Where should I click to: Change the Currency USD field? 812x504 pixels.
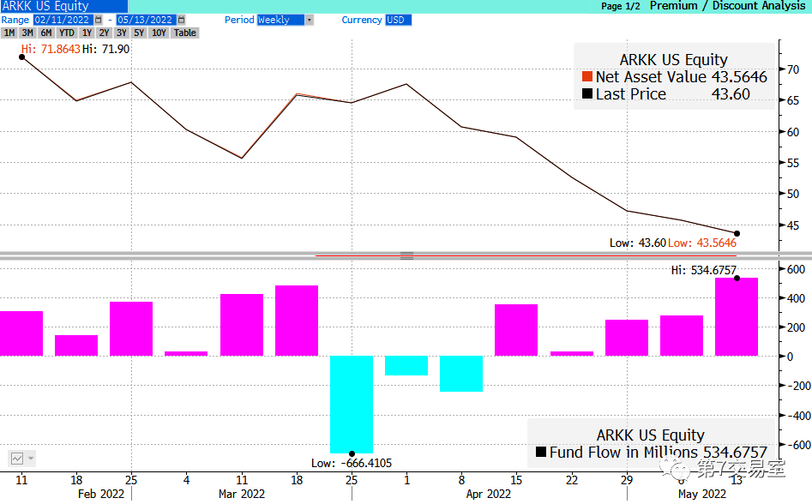pyautogui.click(x=398, y=20)
